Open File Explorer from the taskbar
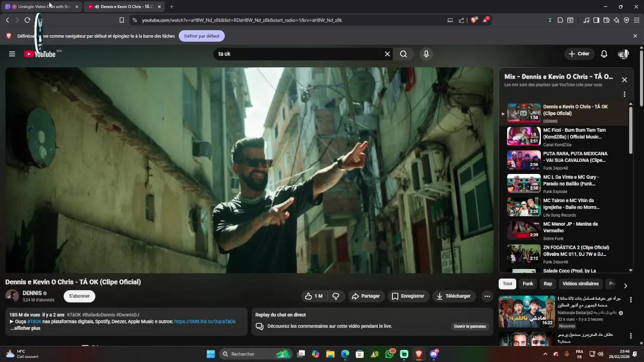The image size is (644, 362). point(331,354)
